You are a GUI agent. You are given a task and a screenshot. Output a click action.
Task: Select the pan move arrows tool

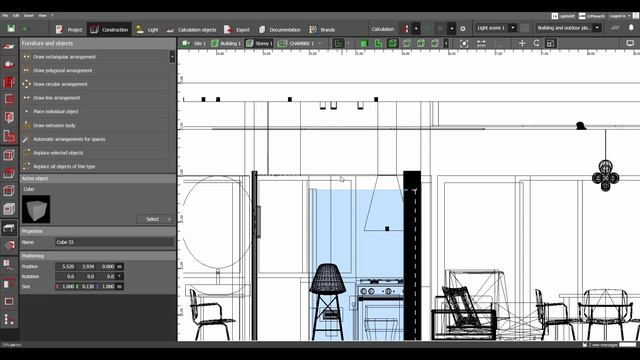(522, 43)
